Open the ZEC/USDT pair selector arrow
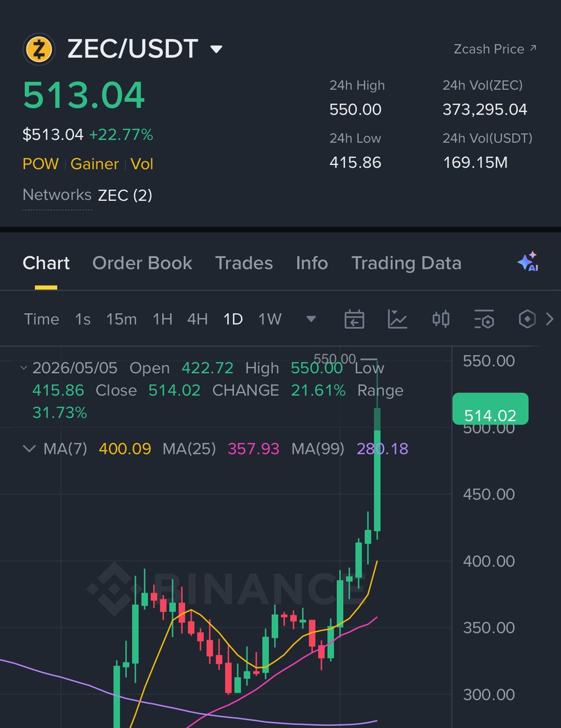Image resolution: width=561 pixels, height=728 pixels. [216, 50]
